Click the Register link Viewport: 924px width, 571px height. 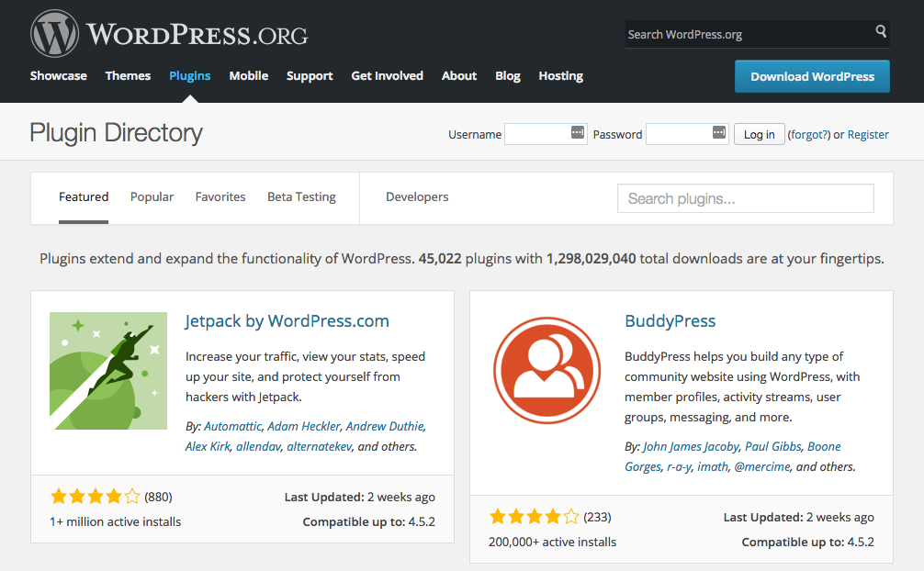[868, 134]
